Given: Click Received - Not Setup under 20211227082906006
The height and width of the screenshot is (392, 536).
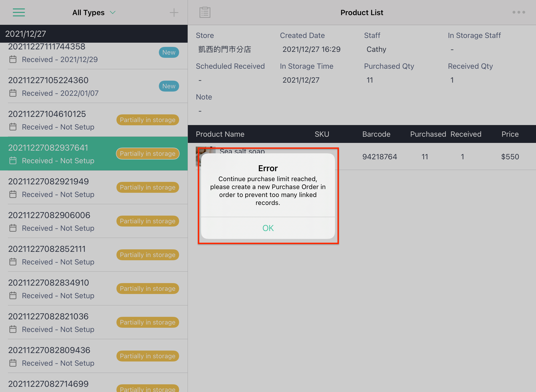Looking at the screenshot, I should tap(58, 228).
